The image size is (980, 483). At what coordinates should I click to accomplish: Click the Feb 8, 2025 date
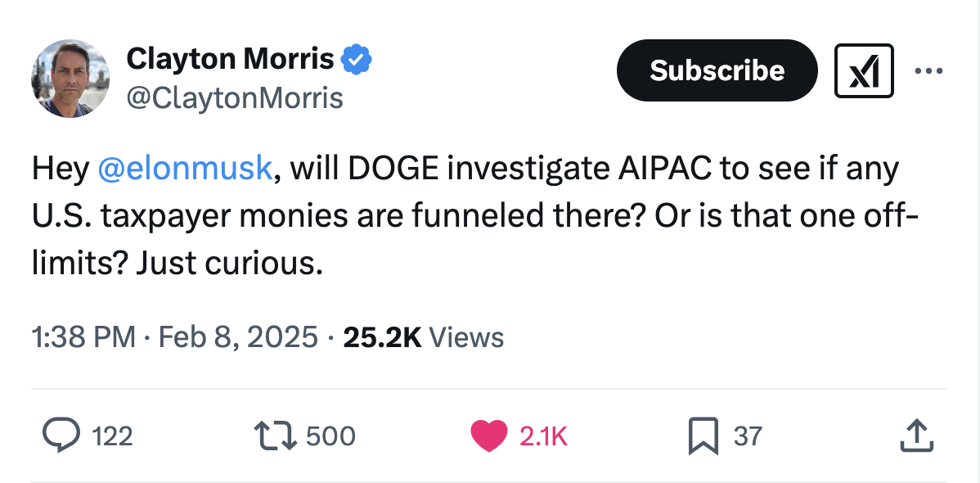(x=238, y=338)
